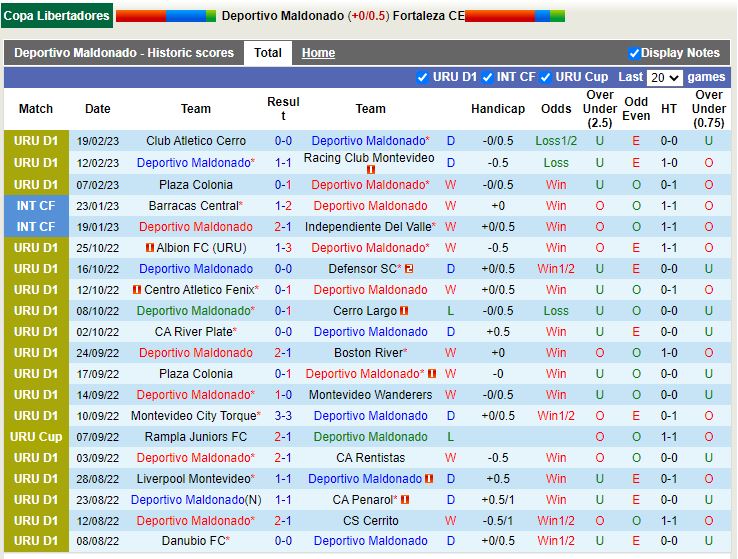Open Club Atletico Cerro team link

click(x=196, y=141)
